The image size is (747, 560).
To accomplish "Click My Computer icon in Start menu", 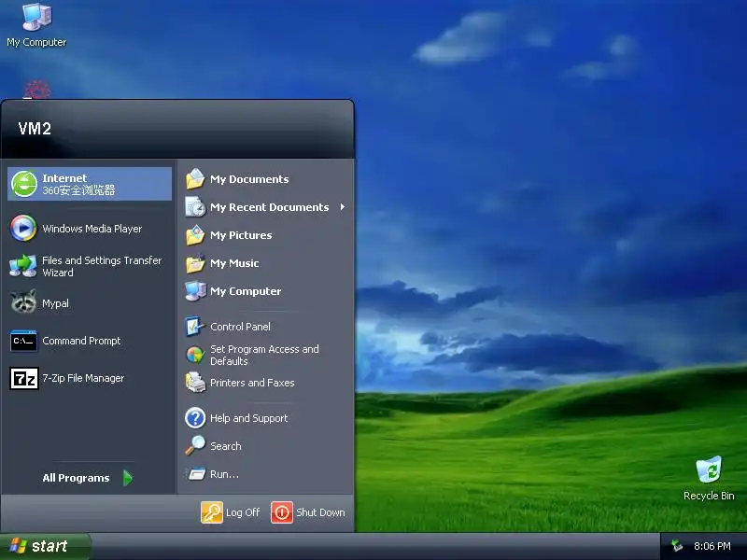I will tap(195, 291).
